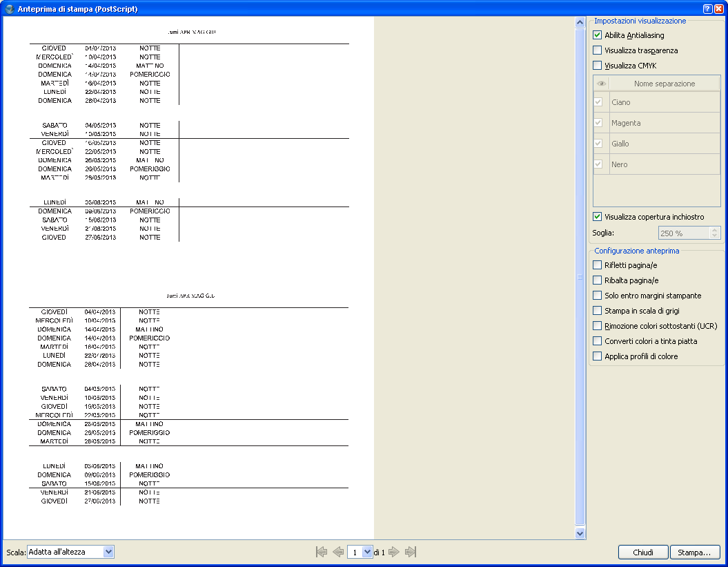The width and height of the screenshot is (728, 567).
Task: Toggle the Visualizza CMYK checkbox
Action: pyautogui.click(x=598, y=66)
